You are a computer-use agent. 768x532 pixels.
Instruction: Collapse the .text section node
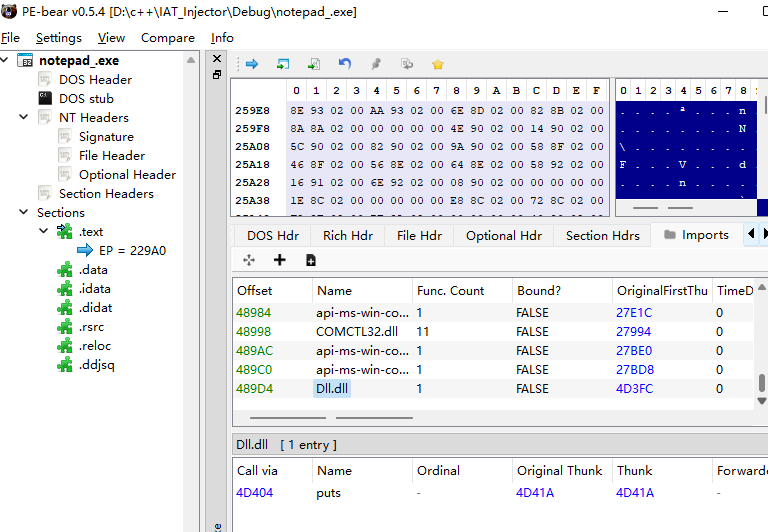click(44, 231)
